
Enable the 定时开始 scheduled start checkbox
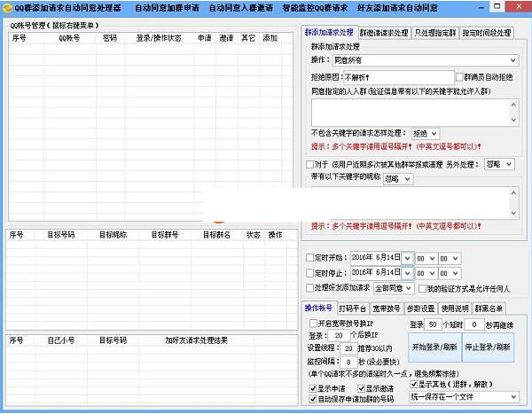(x=309, y=258)
